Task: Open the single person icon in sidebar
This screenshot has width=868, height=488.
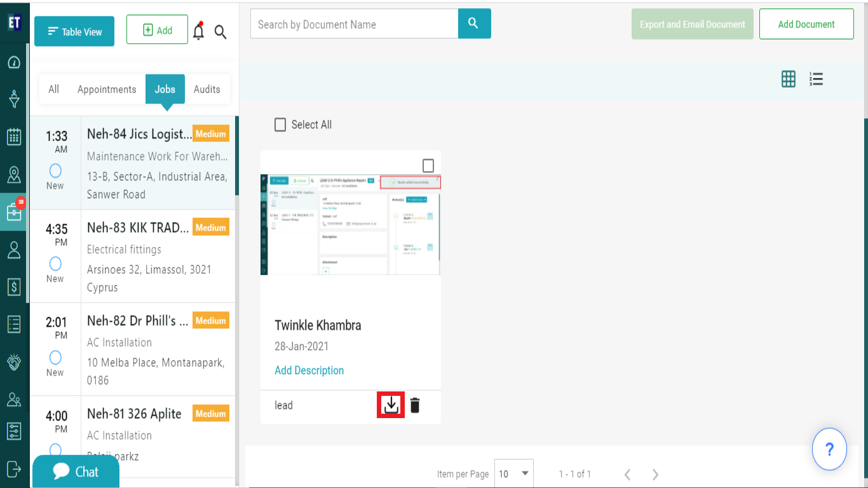Action: [14, 250]
